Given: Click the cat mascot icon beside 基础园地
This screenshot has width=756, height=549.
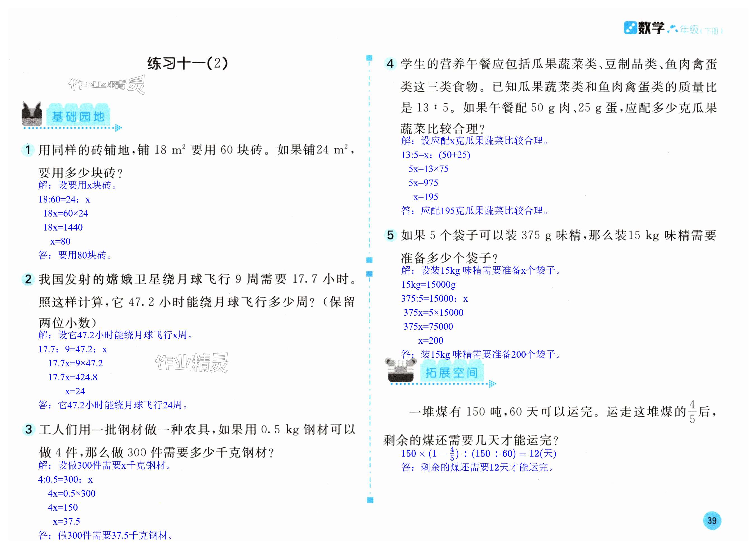Looking at the screenshot, I should coord(32,114).
